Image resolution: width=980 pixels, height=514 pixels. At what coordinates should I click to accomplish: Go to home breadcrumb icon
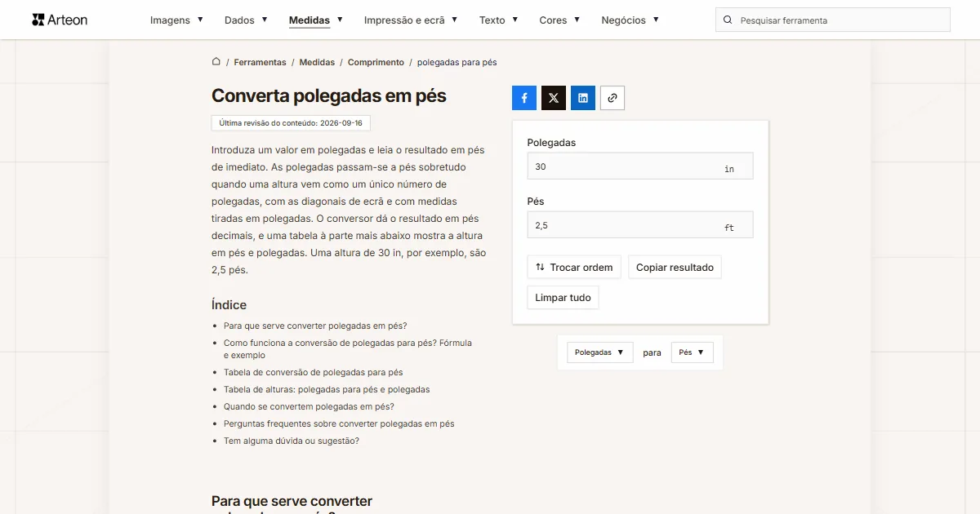[216, 62]
